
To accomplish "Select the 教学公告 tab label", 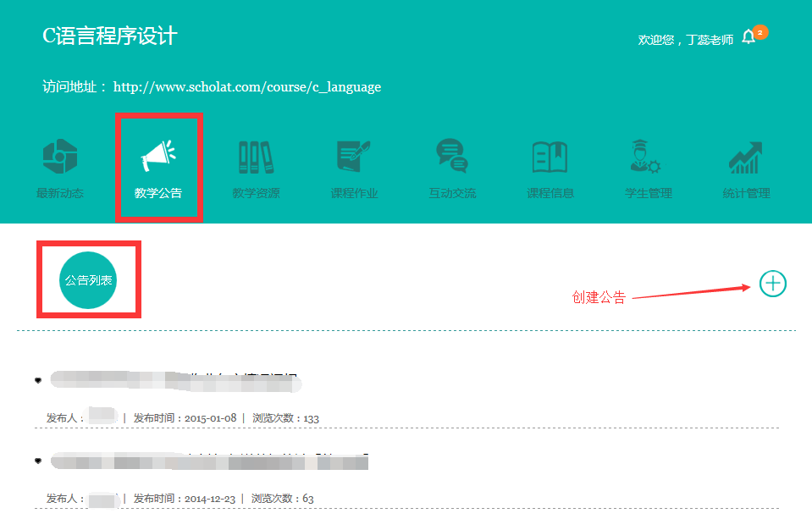I will (158, 193).
